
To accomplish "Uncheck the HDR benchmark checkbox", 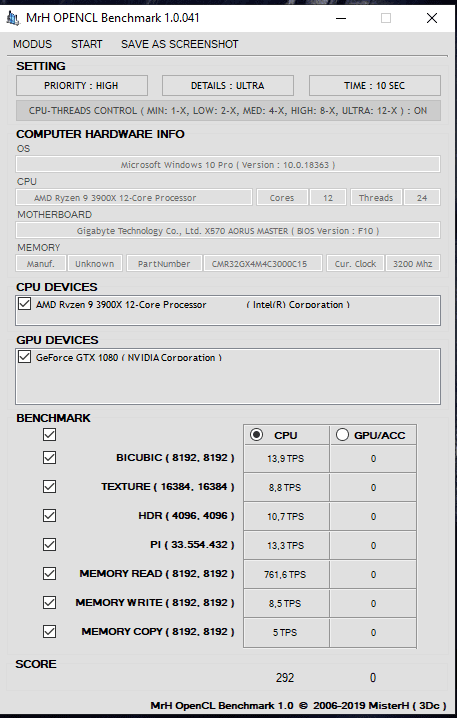I will coord(49,516).
